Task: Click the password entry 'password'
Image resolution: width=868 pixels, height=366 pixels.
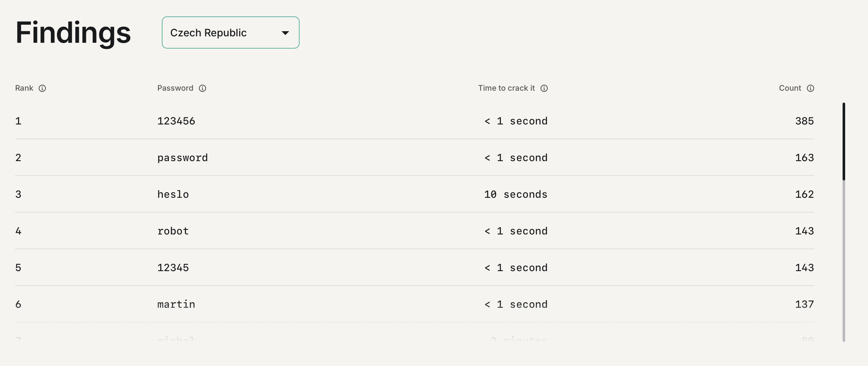Action: 183,158
